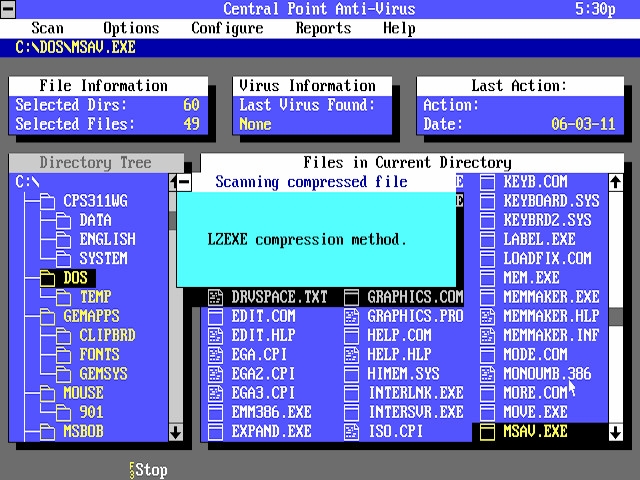640x480 pixels.
Task: Open the Help menu
Action: [x=399, y=28]
